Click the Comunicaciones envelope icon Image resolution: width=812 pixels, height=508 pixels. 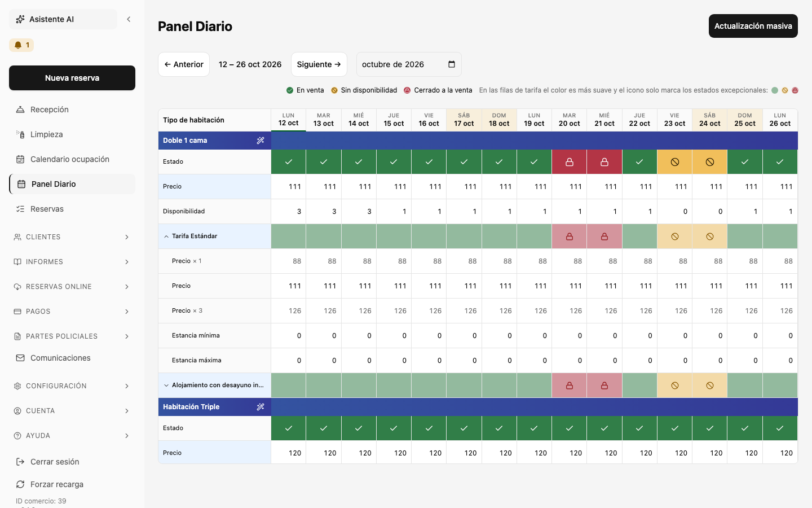click(x=20, y=358)
